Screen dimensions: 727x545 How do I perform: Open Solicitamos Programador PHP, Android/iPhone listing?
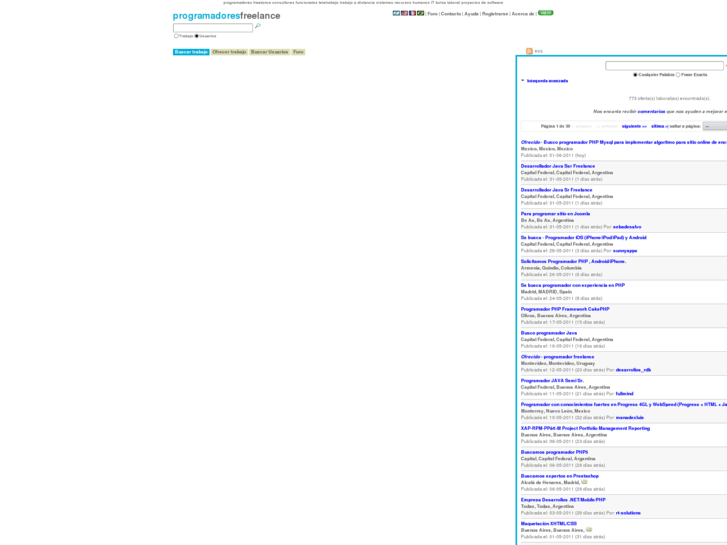pos(573,262)
